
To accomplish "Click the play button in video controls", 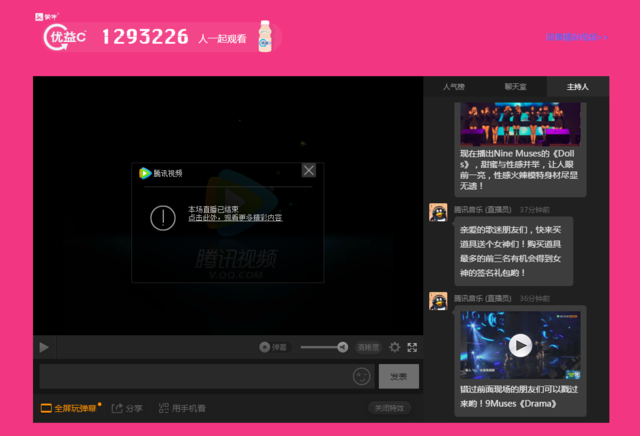I will point(44,347).
